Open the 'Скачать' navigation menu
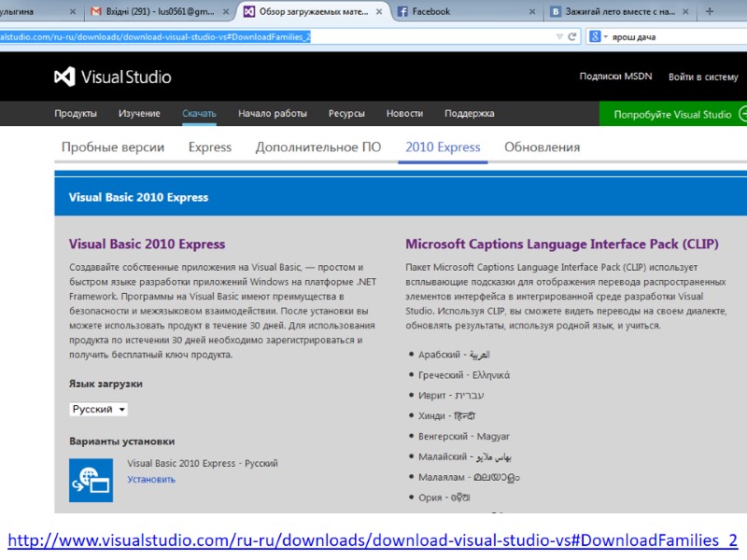This screenshot has width=747, height=560. (199, 114)
